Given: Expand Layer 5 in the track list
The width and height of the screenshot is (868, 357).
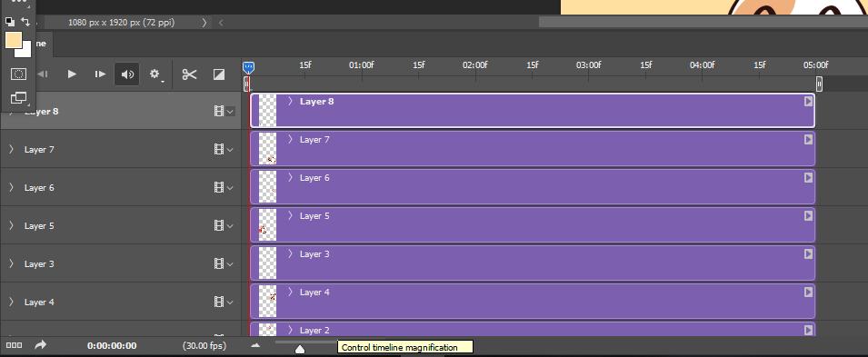Looking at the screenshot, I should point(11,226).
